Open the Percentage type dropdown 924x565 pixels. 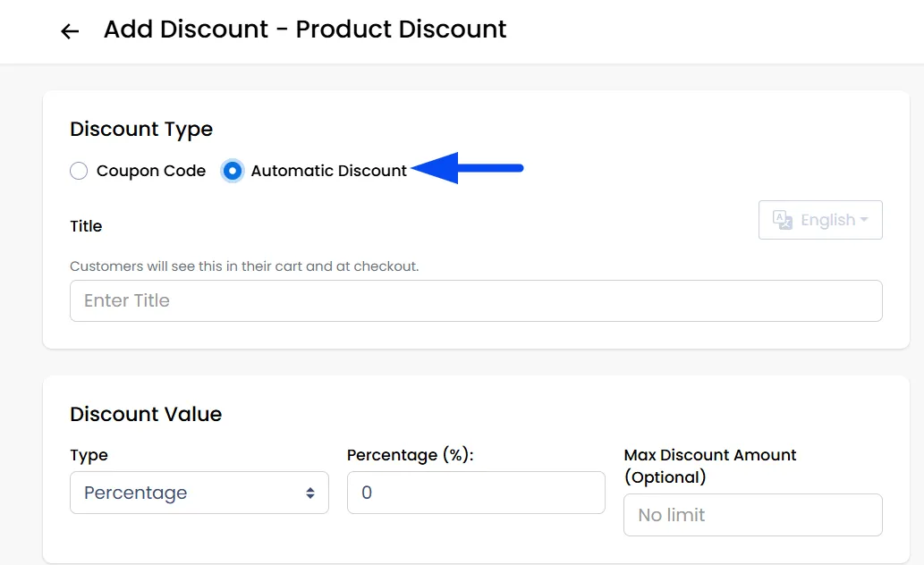(199, 493)
